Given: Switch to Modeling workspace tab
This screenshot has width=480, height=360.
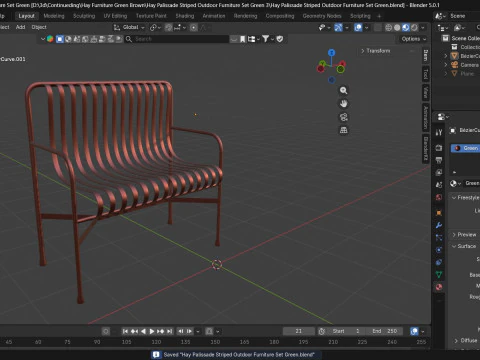Looking at the screenshot, I should pos(54,16).
